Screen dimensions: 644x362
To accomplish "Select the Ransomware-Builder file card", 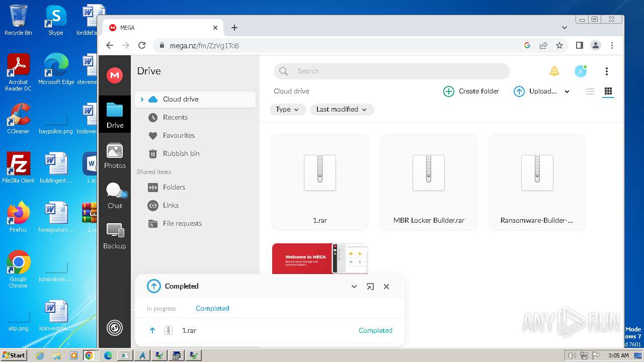I will point(537,183).
